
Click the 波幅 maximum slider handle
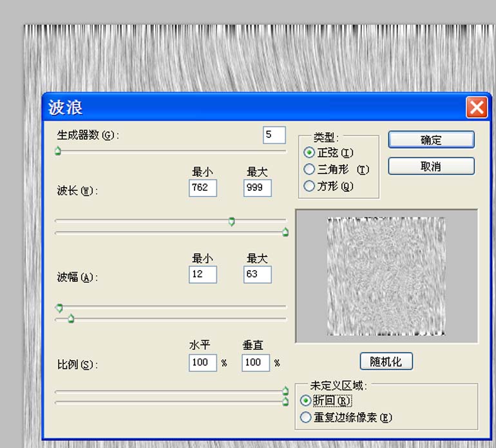pos(71,318)
